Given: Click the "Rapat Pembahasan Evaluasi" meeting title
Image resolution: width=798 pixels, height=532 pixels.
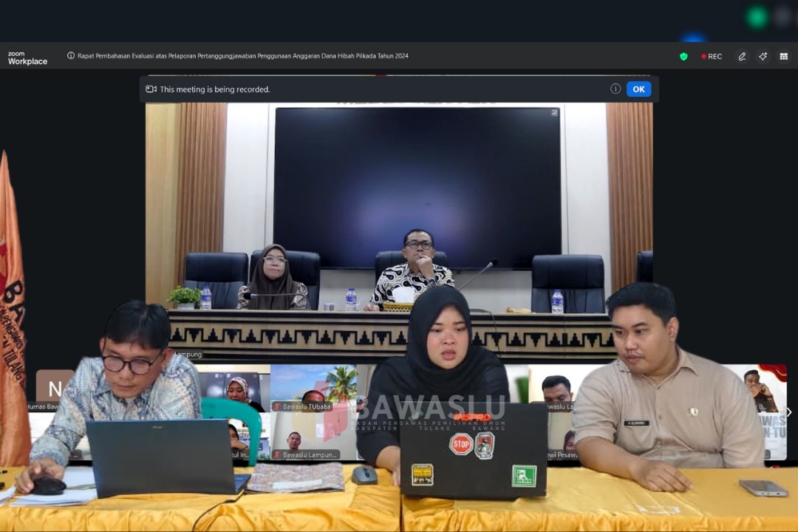Looking at the screenshot, I should (243, 56).
